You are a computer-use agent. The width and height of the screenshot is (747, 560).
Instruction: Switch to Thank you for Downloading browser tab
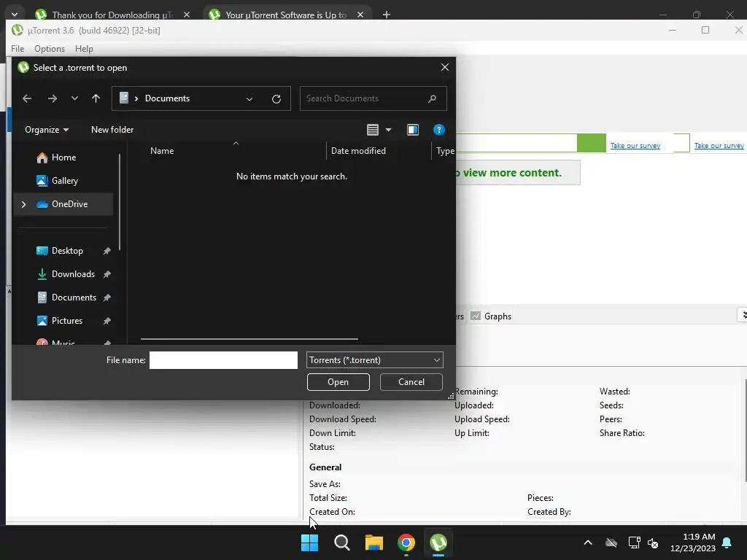tap(112, 15)
